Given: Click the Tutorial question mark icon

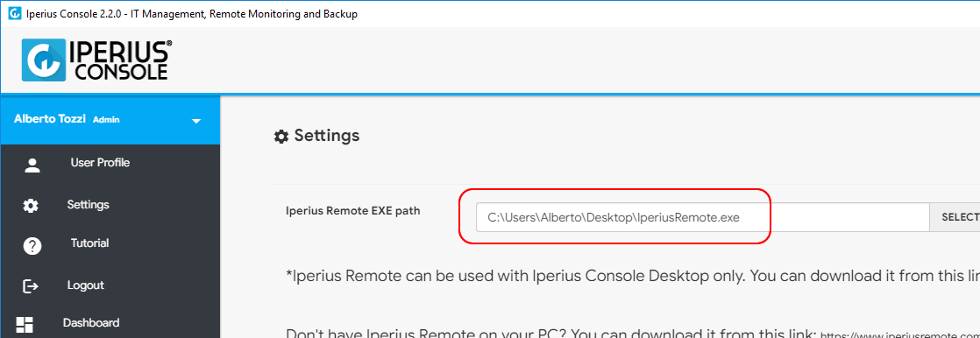Looking at the screenshot, I should coord(32,245).
